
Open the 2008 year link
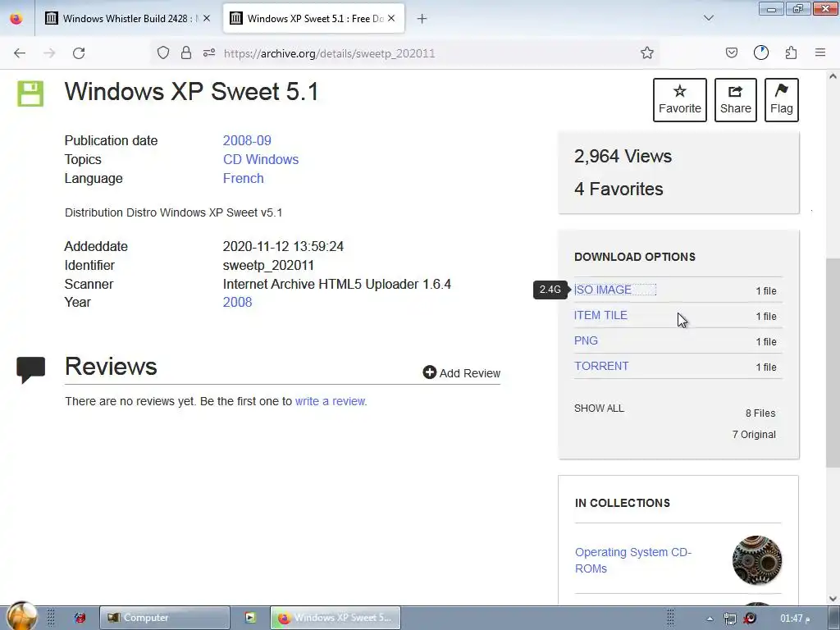(237, 302)
